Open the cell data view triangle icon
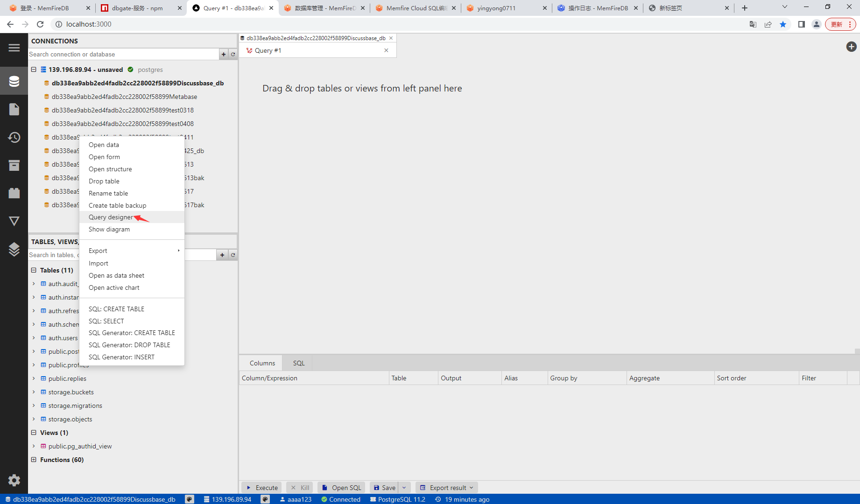 pyautogui.click(x=14, y=221)
